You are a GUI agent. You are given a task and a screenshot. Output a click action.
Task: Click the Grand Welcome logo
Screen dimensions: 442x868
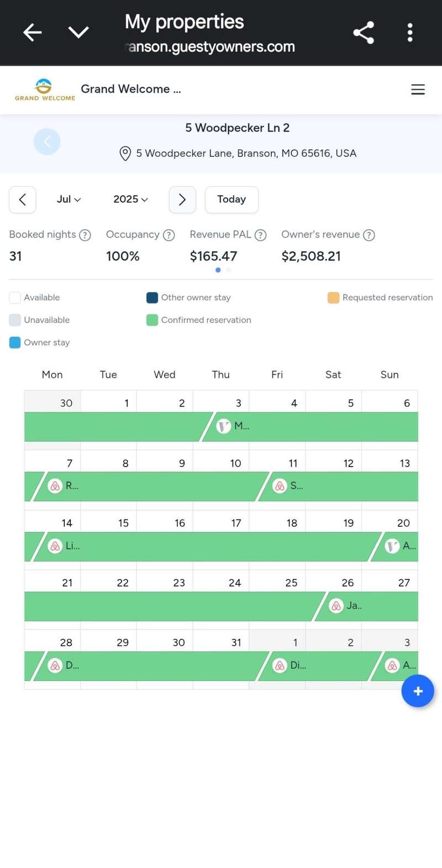[45, 89]
